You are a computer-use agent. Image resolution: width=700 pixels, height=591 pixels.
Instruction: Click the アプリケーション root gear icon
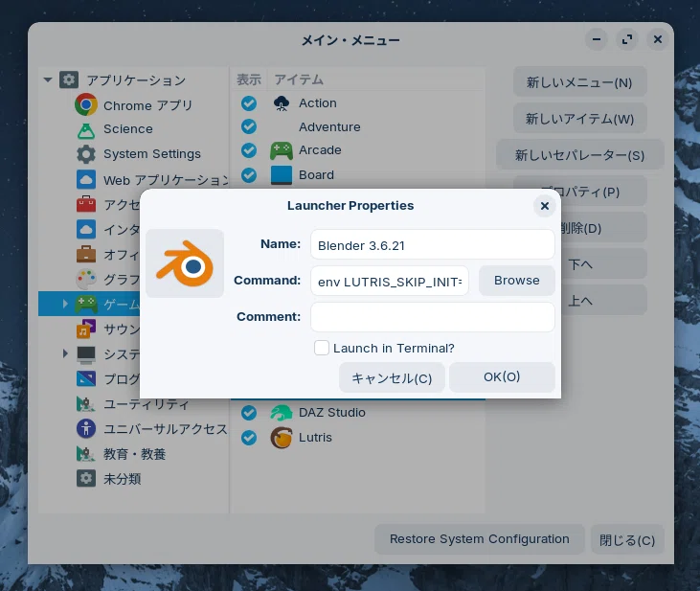[69, 80]
